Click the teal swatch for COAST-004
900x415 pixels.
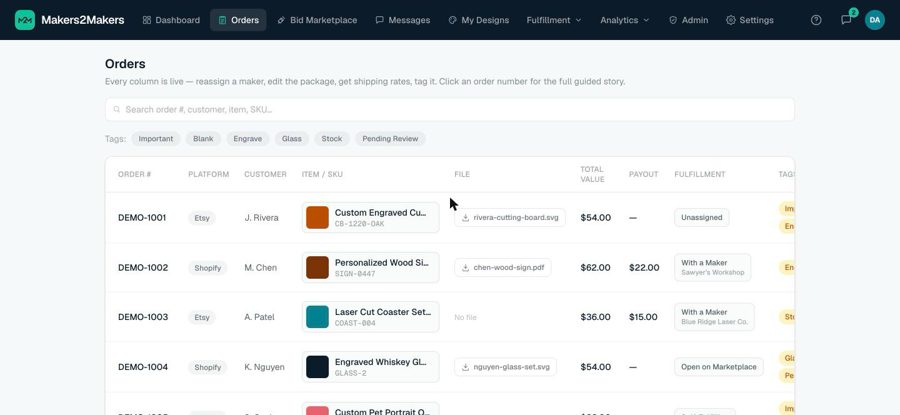coord(317,317)
